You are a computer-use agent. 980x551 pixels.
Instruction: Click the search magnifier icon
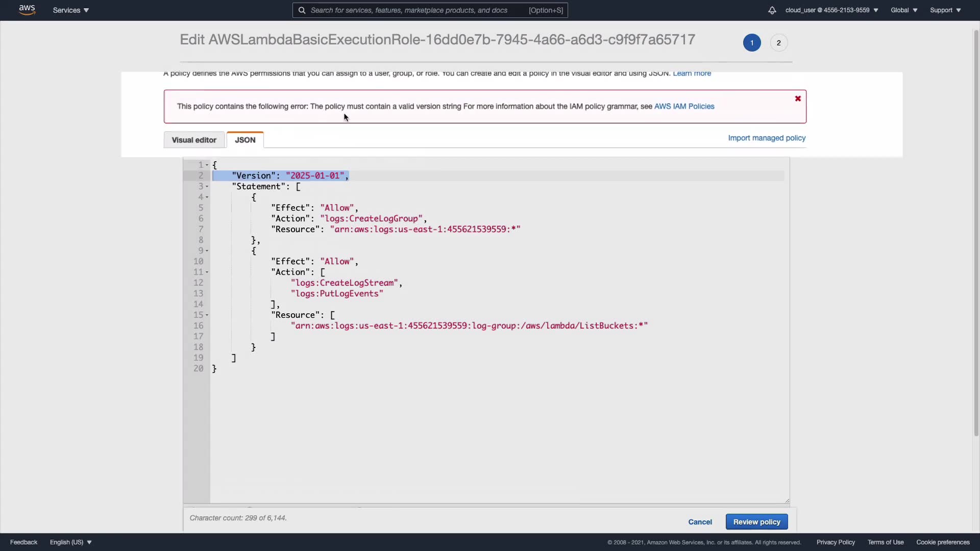click(x=302, y=10)
